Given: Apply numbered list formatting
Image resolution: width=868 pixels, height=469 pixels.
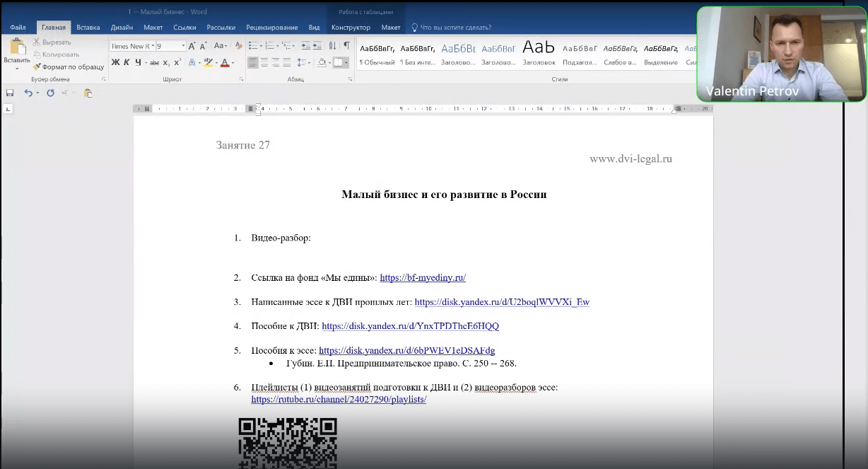Looking at the screenshot, I should (269, 46).
